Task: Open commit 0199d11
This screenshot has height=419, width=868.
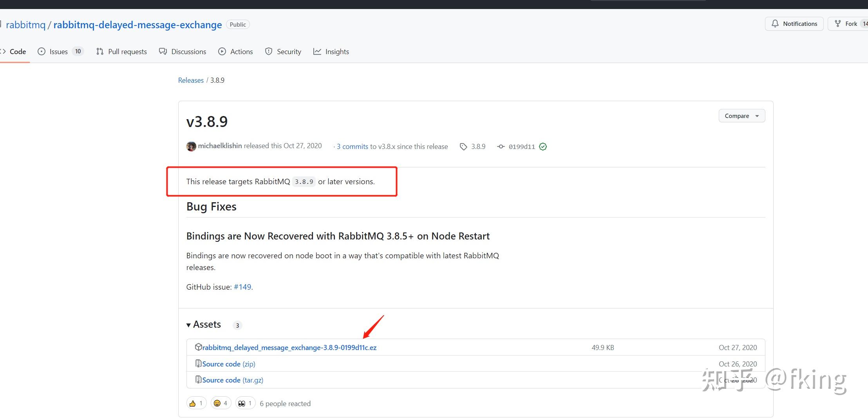Action: click(x=522, y=147)
